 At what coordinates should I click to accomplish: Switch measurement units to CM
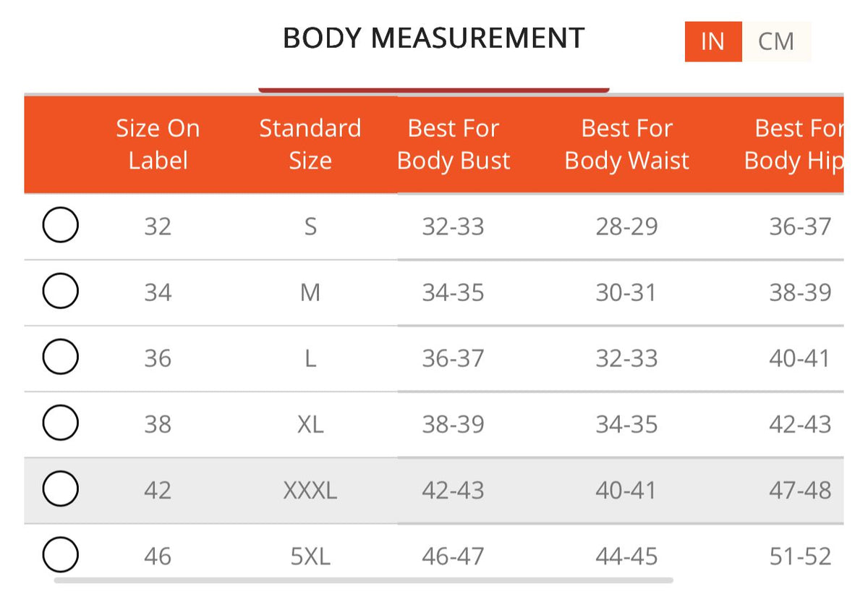pyautogui.click(x=776, y=41)
